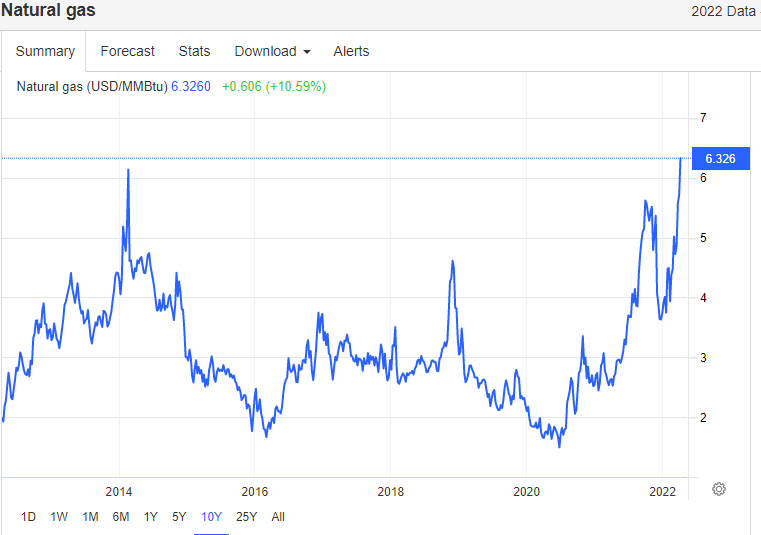761x535 pixels.
Task: Select the 25Y time range
Action: 246,517
